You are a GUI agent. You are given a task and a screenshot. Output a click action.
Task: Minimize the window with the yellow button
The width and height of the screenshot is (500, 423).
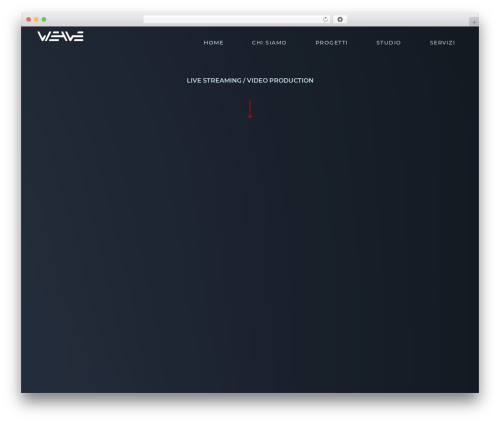(x=36, y=19)
